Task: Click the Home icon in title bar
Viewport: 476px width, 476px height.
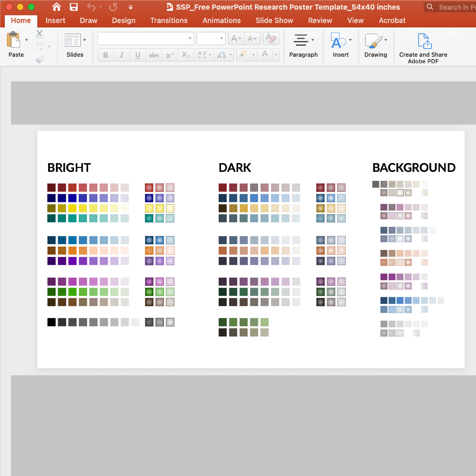Action: pos(57,7)
